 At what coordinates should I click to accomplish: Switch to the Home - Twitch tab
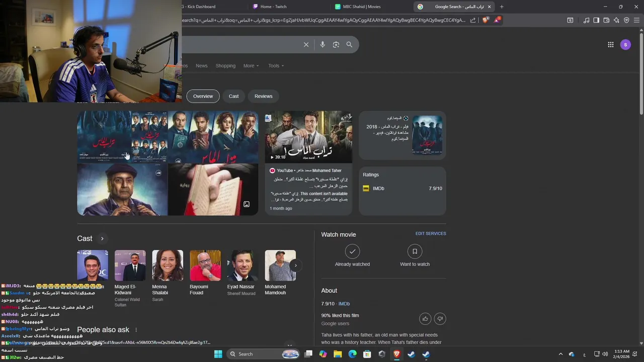[x=273, y=7]
